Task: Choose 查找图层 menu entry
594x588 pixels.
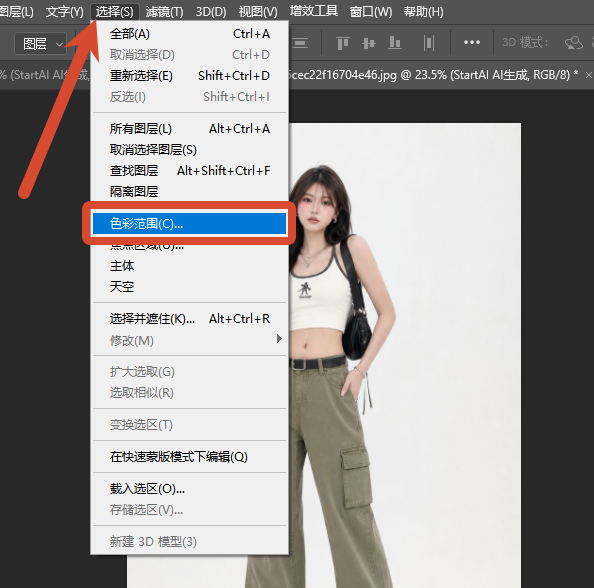Action: click(189, 170)
